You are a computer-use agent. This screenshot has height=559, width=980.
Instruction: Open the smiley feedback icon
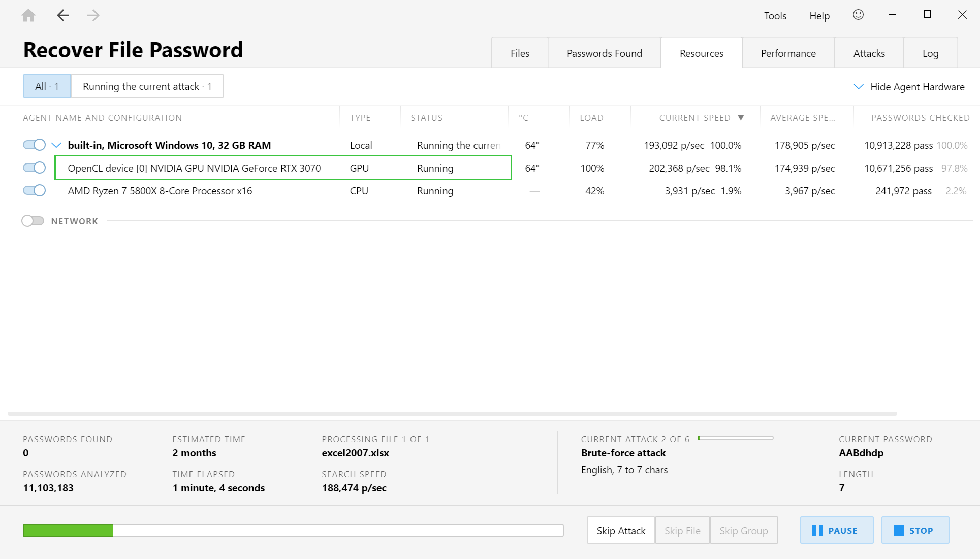click(858, 15)
